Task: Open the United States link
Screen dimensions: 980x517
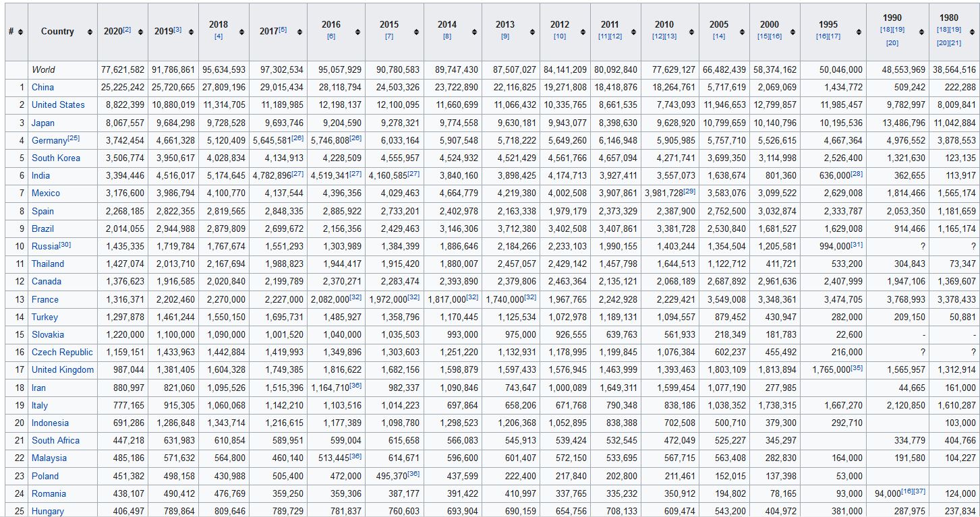Action: pyautogui.click(x=58, y=104)
